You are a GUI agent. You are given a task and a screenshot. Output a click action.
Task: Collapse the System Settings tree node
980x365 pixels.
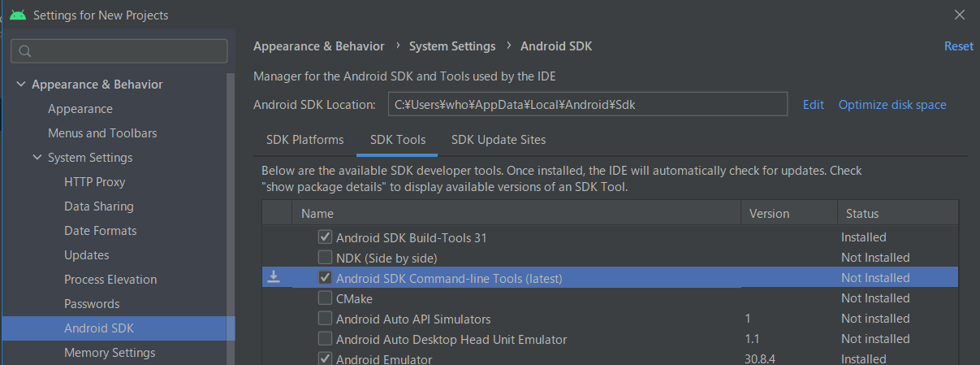[x=37, y=158]
